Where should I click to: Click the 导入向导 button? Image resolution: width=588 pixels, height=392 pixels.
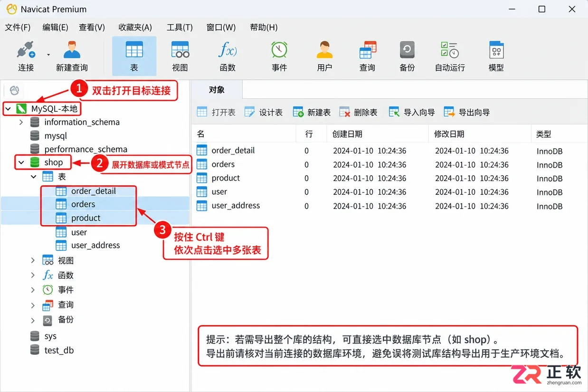tap(412, 112)
